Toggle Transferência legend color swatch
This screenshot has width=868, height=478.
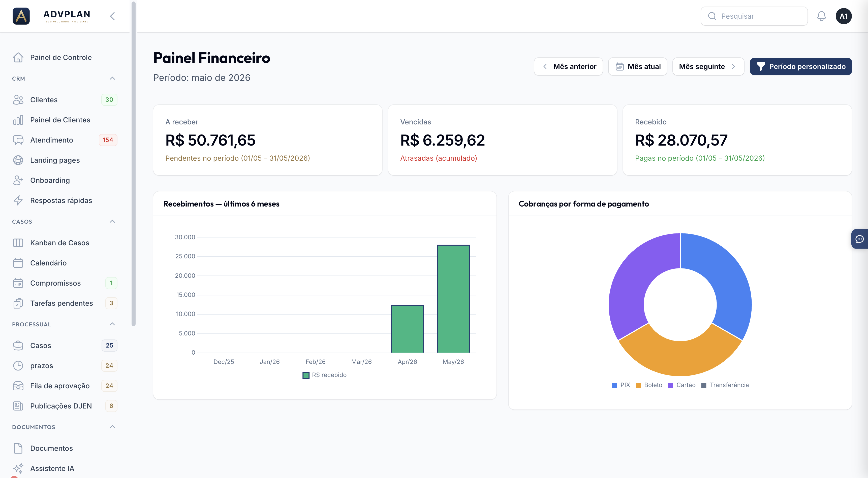704,385
